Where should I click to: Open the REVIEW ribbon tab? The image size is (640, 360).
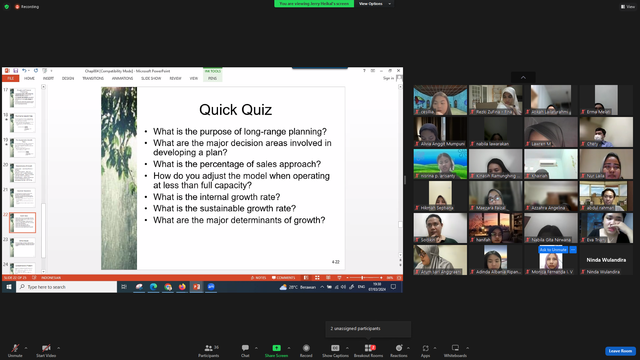[176, 78]
